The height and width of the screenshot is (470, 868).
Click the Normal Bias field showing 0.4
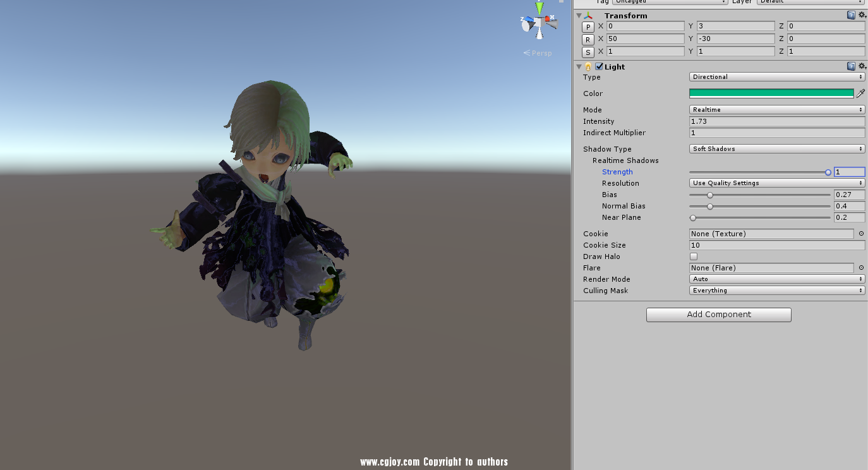pos(849,206)
